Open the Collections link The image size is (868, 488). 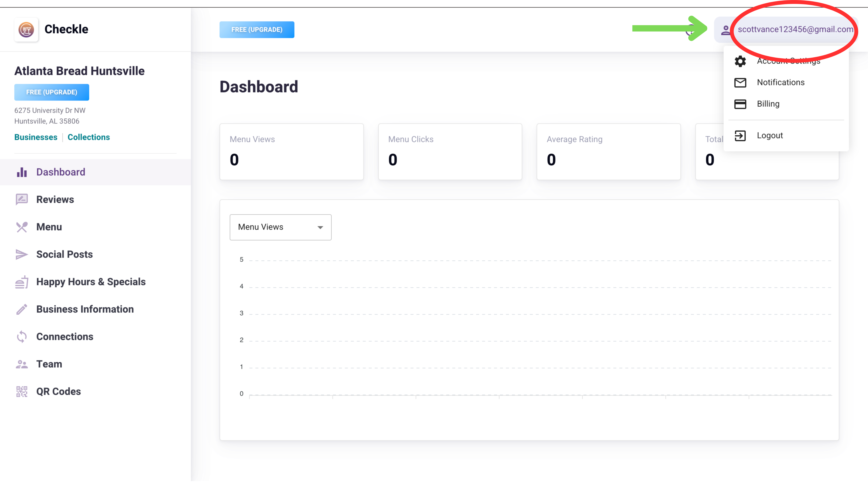pyautogui.click(x=89, y=137)
